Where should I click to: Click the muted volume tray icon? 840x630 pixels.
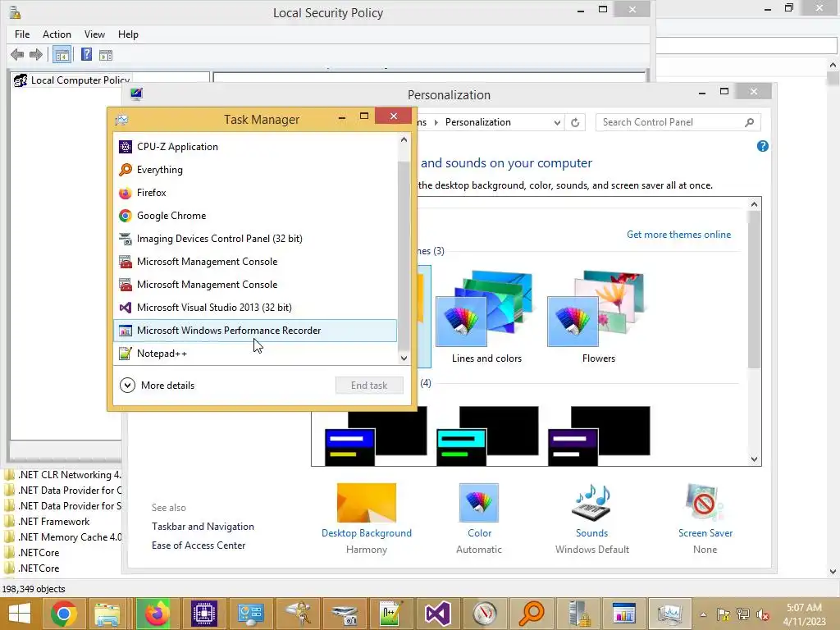click(762, 614)
